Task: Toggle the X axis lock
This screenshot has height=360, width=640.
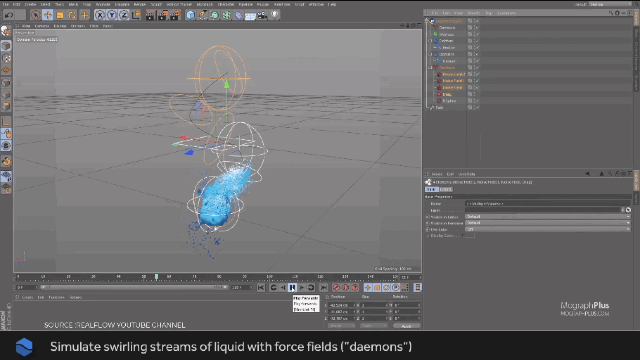Action: point(100,15)
